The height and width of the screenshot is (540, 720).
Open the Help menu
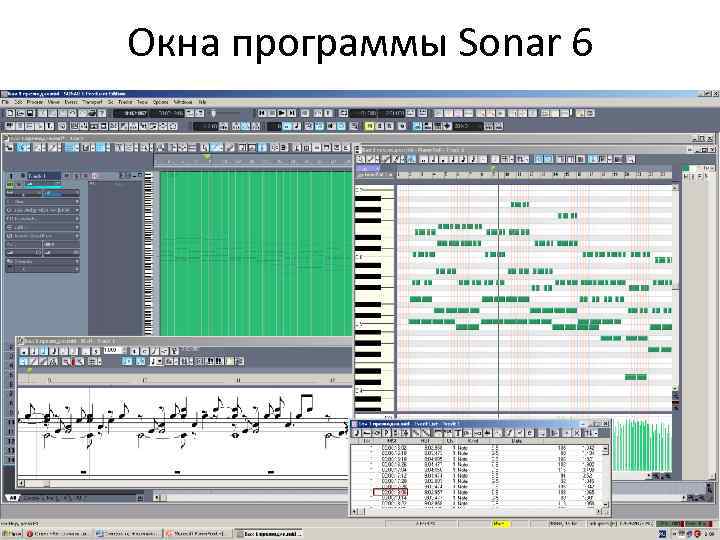202,102
